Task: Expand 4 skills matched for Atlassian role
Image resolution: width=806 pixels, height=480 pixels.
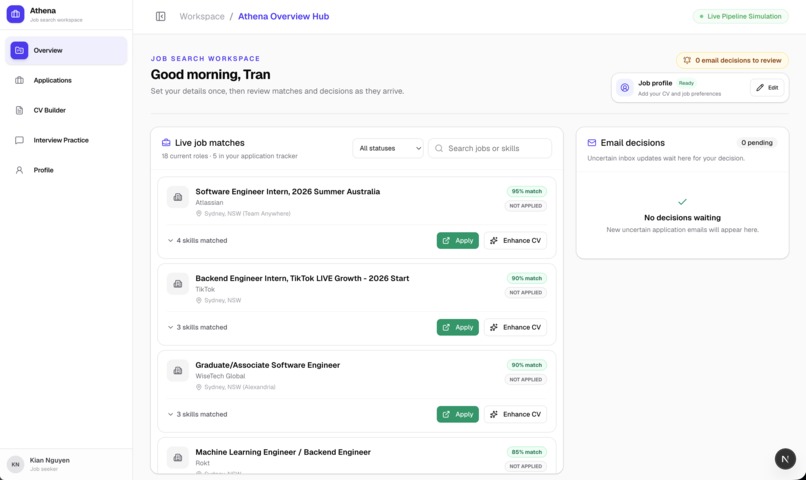Action: pyautogui.click(x=197, y=241)
